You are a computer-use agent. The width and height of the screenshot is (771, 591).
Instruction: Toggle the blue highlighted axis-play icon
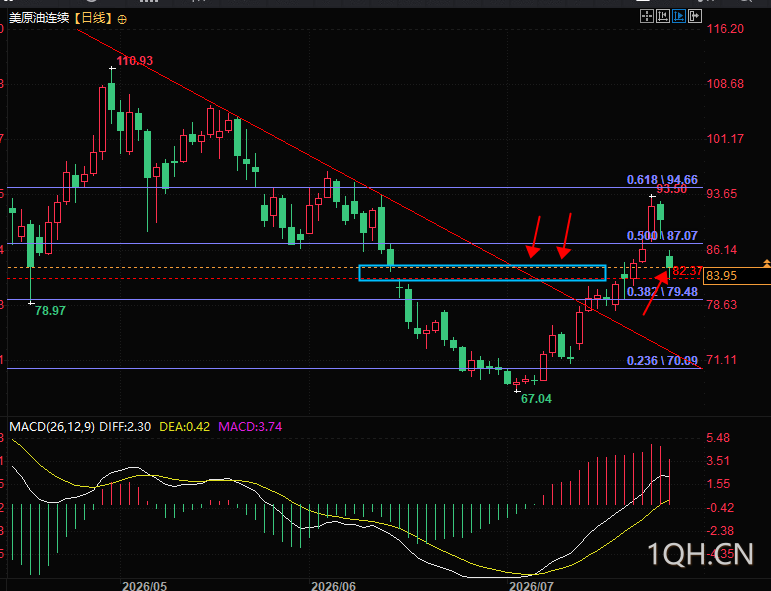(x=679, y=16)
